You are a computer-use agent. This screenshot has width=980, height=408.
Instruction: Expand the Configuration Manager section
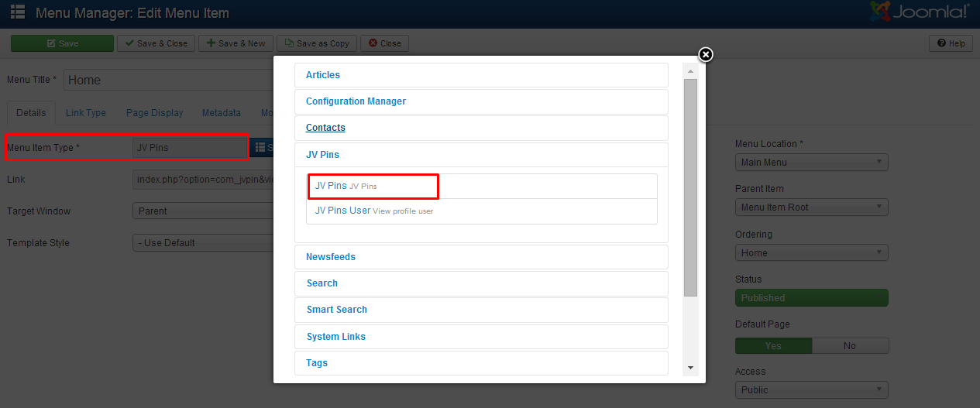point(481,101)
